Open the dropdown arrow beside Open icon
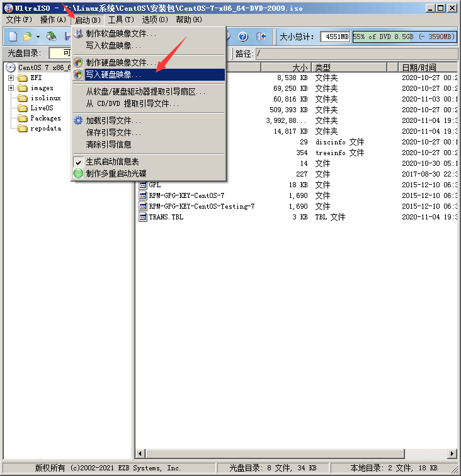The image size is (461, 476). click(x=37, y=37)
